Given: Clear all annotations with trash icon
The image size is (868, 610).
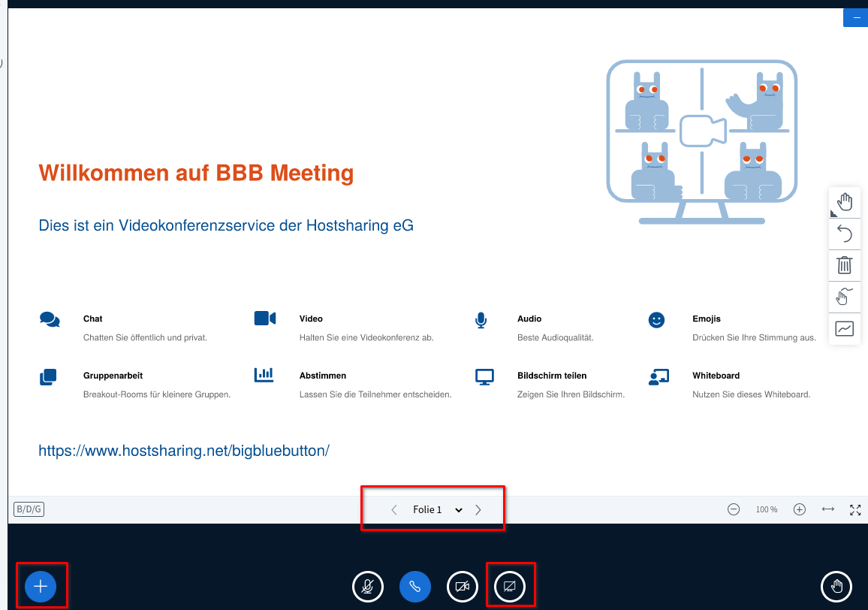Looking at the screenshot, I should coord(844,265).
